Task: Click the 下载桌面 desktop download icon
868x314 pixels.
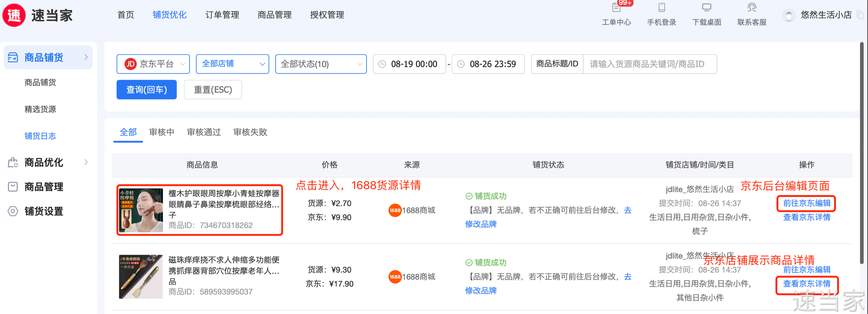Action: 706,7
